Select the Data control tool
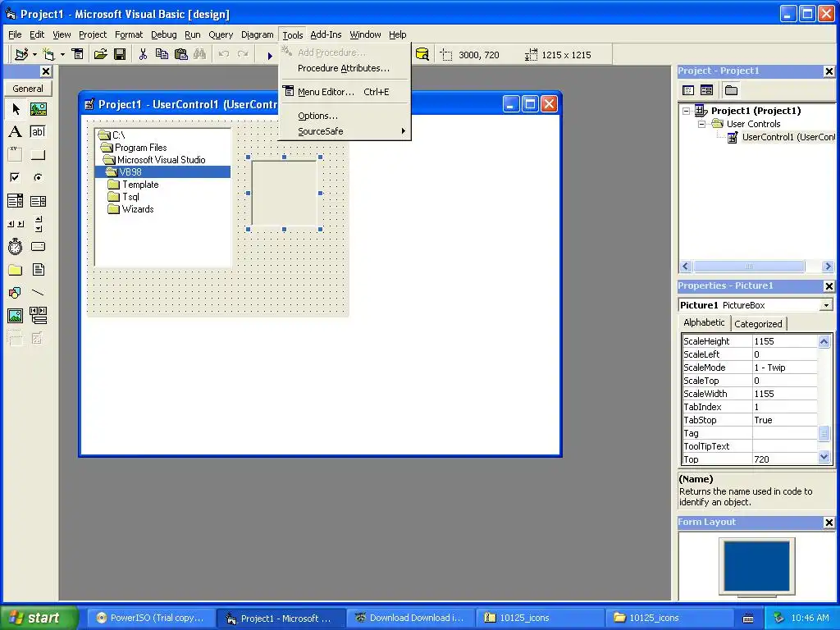 pos(38,316)
